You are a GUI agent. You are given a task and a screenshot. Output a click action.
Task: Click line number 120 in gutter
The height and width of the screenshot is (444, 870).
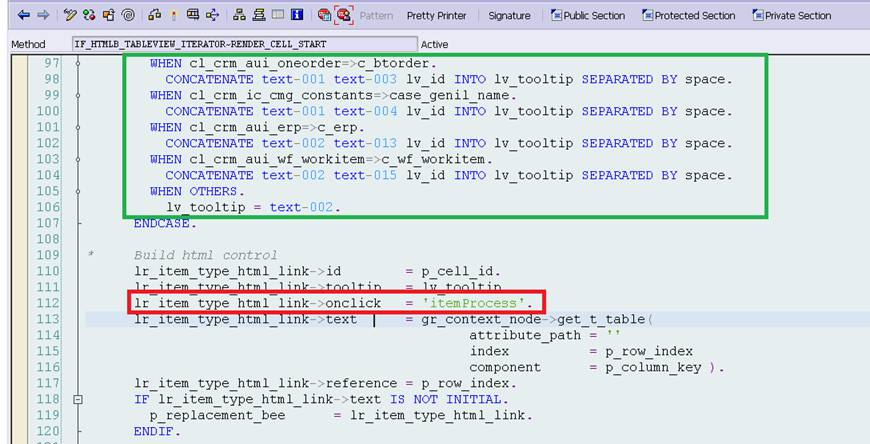(x=48, y=431)
